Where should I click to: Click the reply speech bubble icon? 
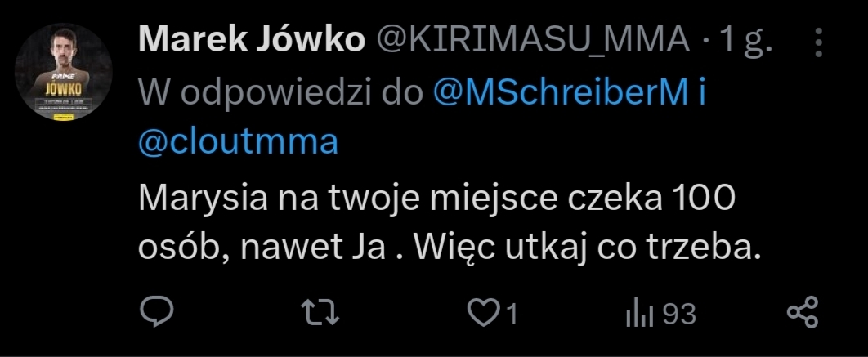click(x=155, y=313)
